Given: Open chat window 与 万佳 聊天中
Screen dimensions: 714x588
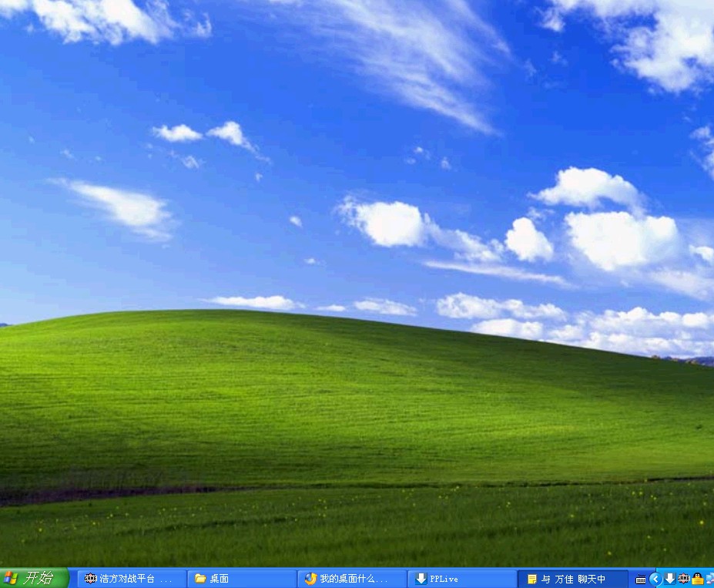Looking at the screenshot, I should [572, 579].
